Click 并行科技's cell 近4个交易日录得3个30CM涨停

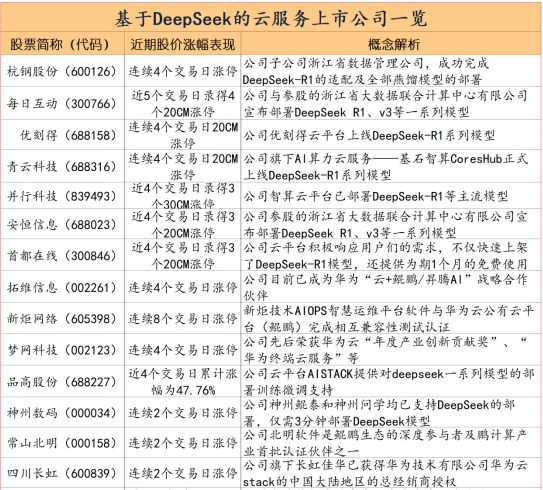coord(183,196)
